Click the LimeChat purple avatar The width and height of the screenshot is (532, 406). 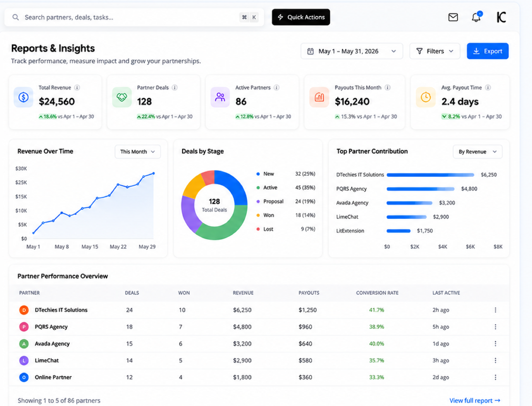(x=24, y=360)
